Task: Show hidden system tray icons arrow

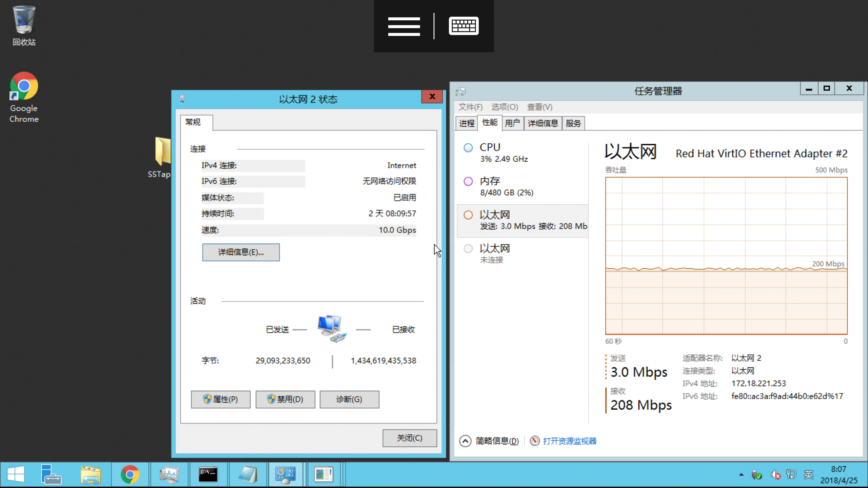Action: 741,474
